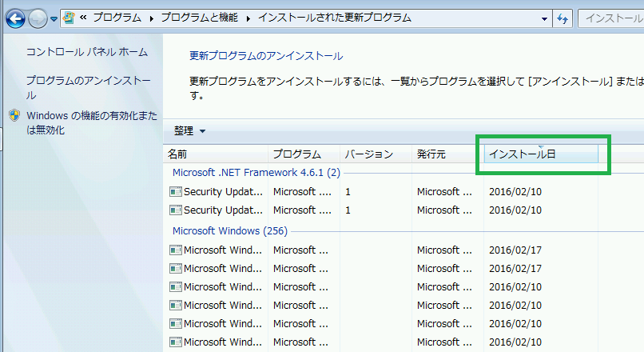Focus the search box at top right
This screenshot has width=644, height=352.
pos(611,18)
